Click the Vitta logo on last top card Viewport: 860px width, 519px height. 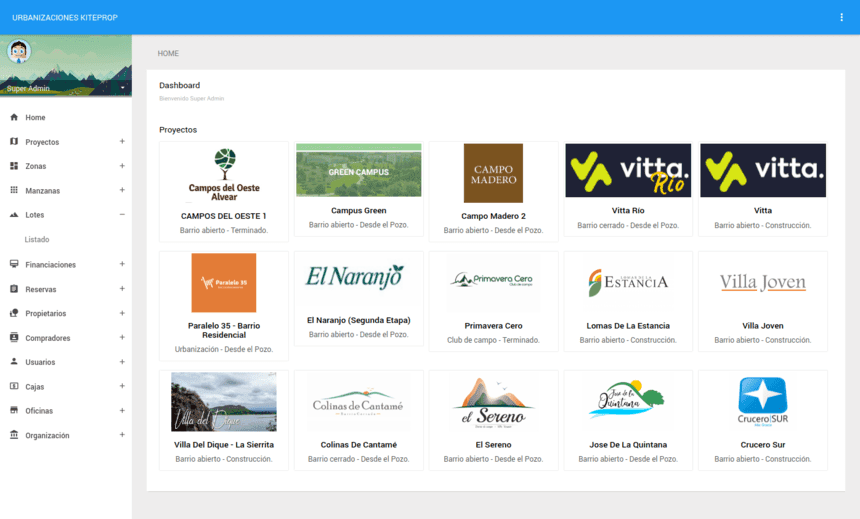tap(763, 170)
